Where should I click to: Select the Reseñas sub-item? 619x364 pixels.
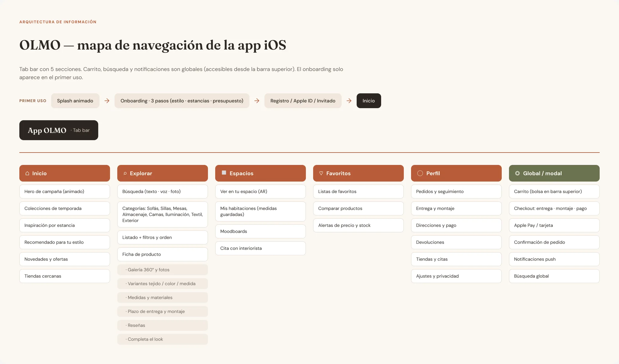(x=163, y=325)
